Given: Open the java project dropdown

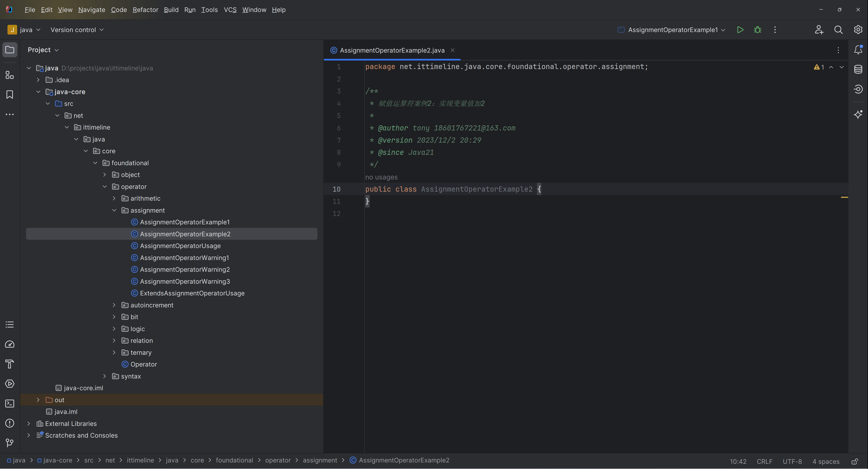Looking at the screenshot, I should pos(24,30).
